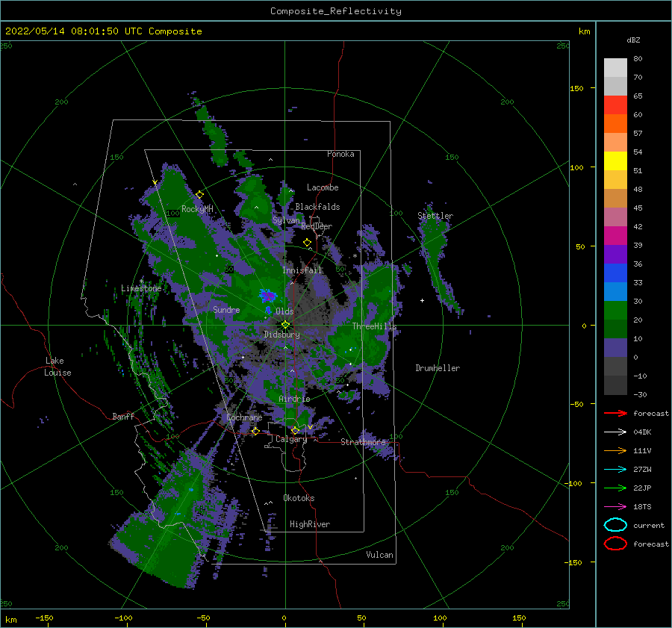Viewport: 672px width, 628px height.
Task: Click the HighRiver town label
Action: (309, 524)
